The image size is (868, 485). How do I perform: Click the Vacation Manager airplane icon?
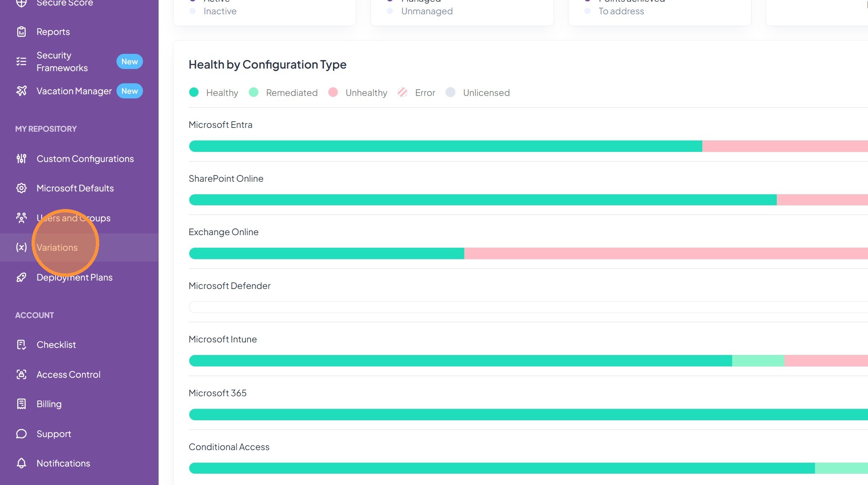[x=21, y=91]
